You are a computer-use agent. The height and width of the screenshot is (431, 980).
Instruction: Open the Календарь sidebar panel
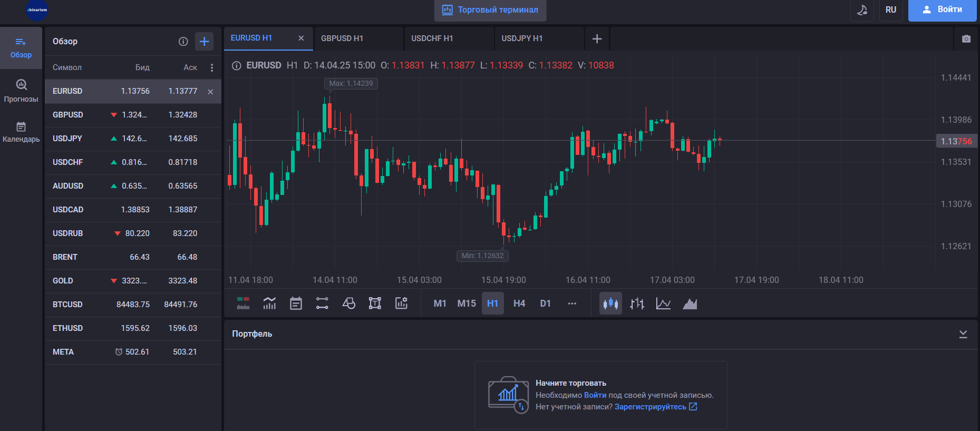[21, 132]
